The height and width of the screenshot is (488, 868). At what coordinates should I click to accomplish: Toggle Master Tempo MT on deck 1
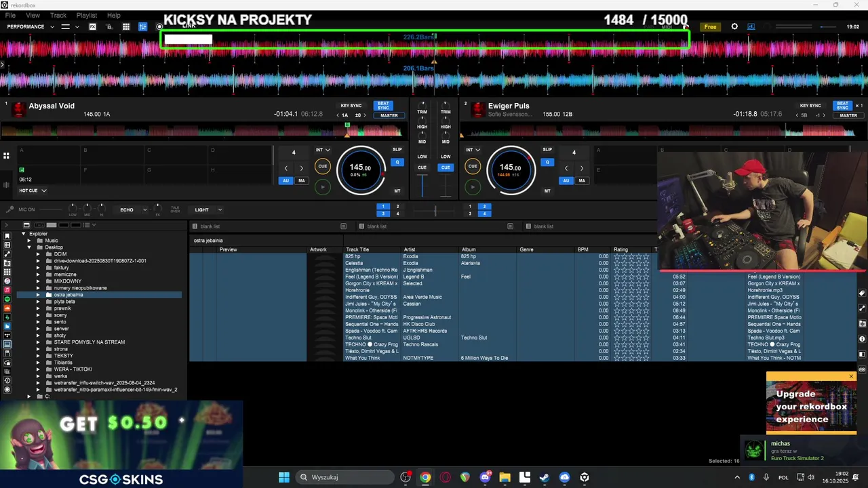397,191
